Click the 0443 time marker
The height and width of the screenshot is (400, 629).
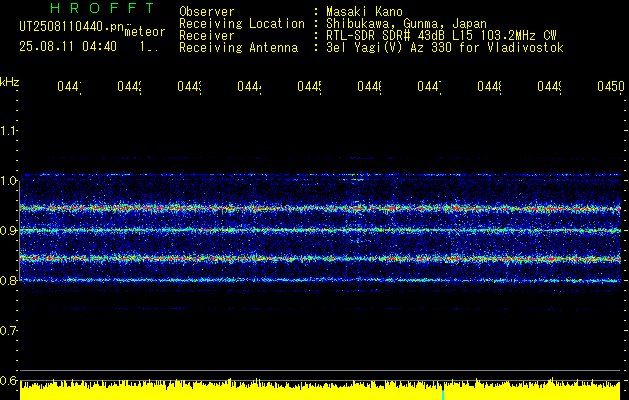(189, 86)
